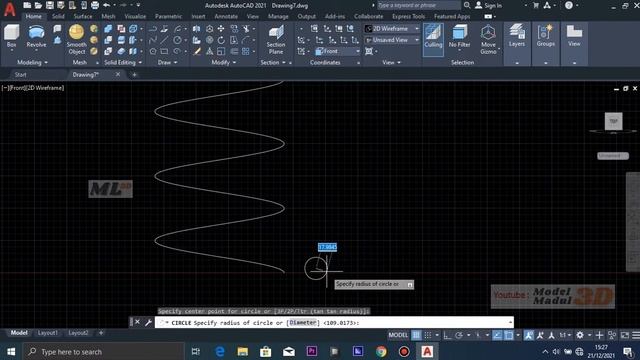The image size is (640, 360).
Task: Click the Erase tool in Modify panel
Action: coord(197,51)
